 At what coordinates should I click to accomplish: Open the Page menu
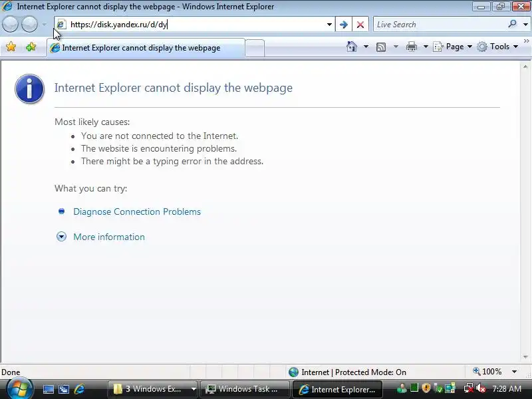[453, 47]
